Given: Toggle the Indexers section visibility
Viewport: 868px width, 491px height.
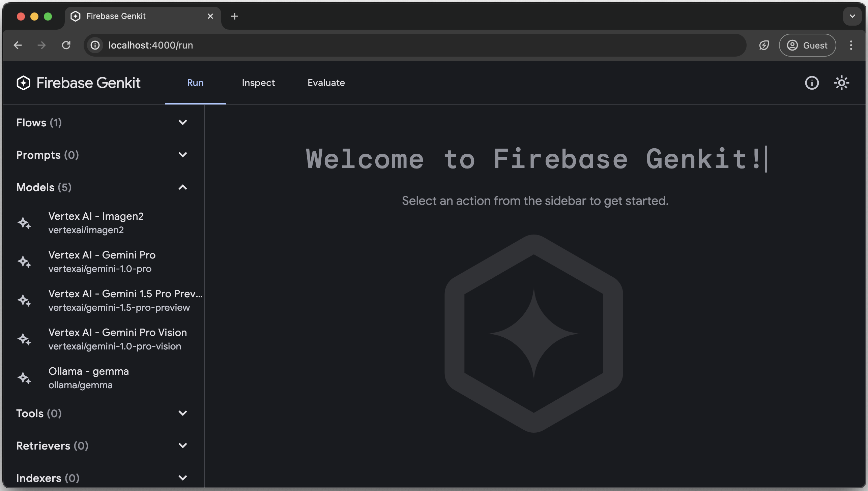Looking at the screenshot, I should pos(182,479).
